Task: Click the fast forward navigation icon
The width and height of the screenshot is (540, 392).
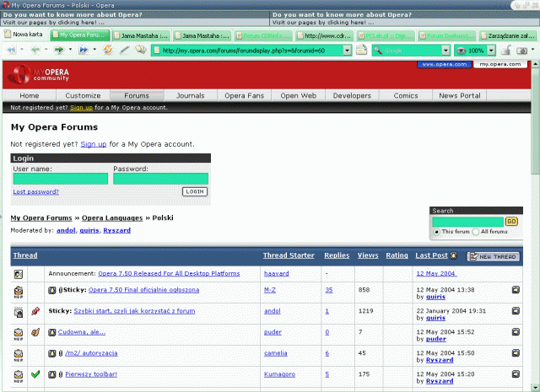Action: coord(84,51)
